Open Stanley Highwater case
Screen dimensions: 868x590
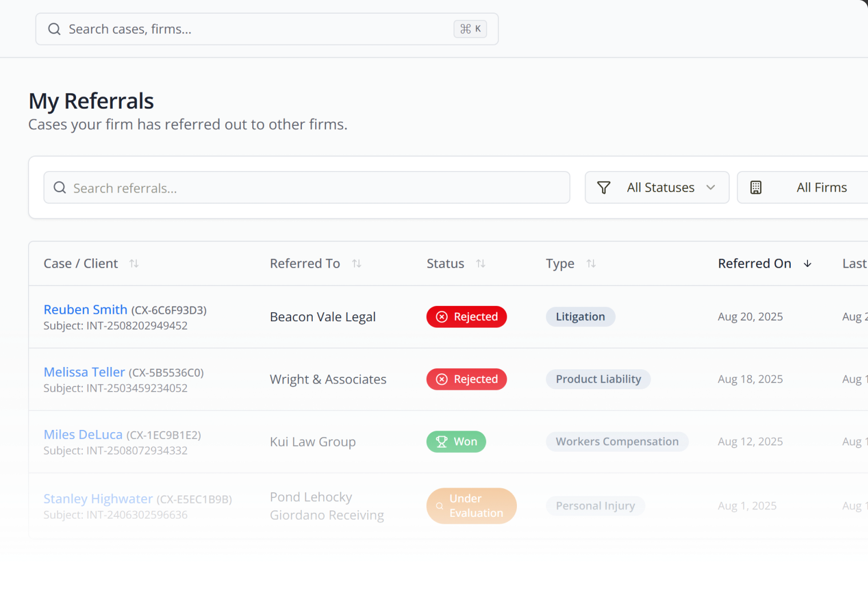(x=98, y=499)
